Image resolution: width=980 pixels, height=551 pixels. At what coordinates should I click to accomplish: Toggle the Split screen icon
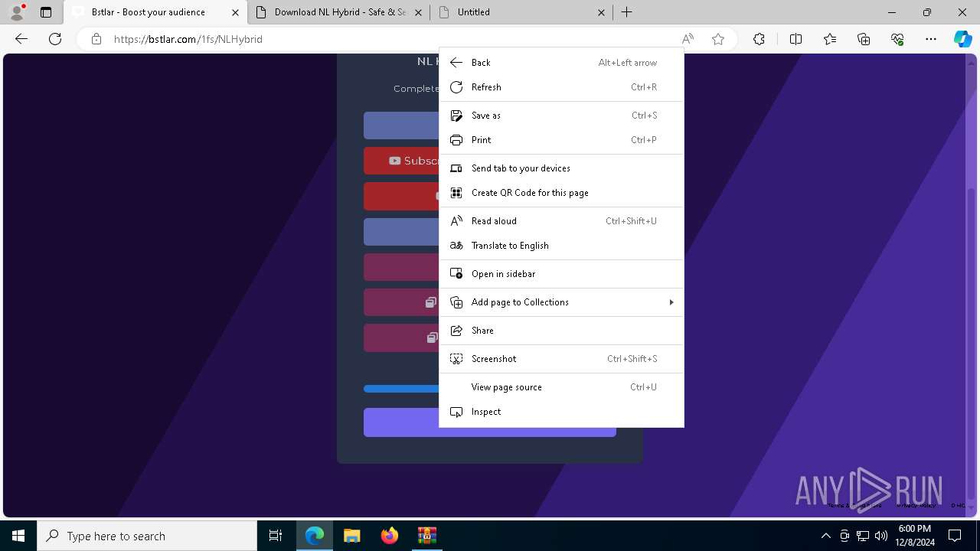click(795, 39)
